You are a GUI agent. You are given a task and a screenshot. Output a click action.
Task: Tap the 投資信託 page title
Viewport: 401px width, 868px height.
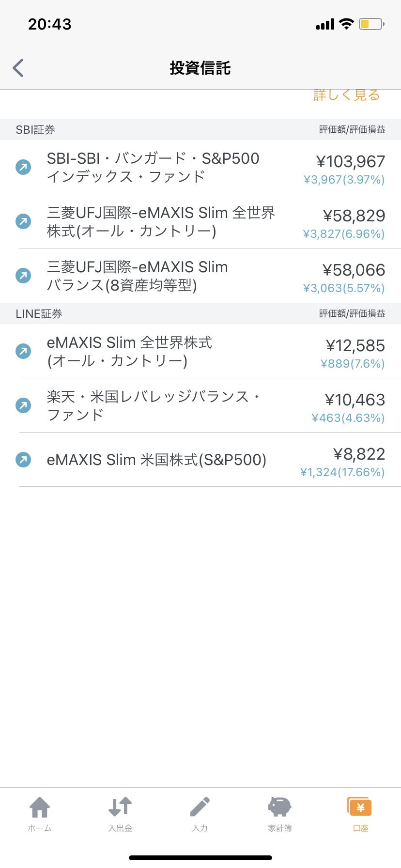[x=200, y=68]
